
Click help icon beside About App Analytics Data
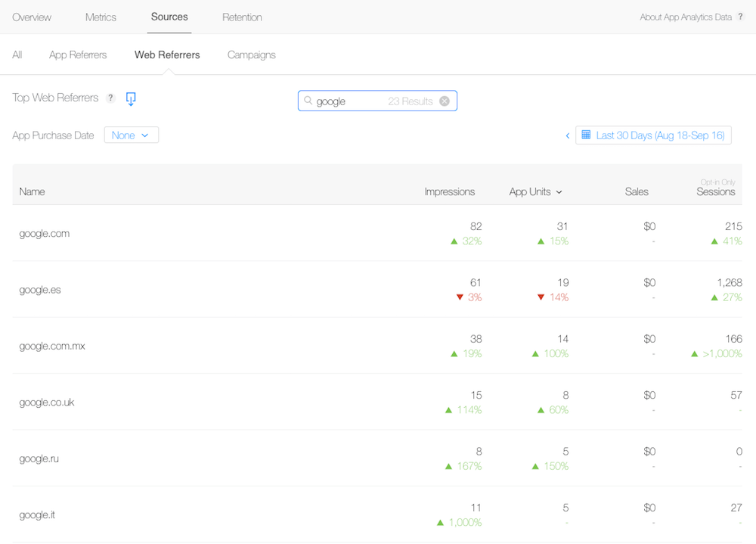point(740,17)
